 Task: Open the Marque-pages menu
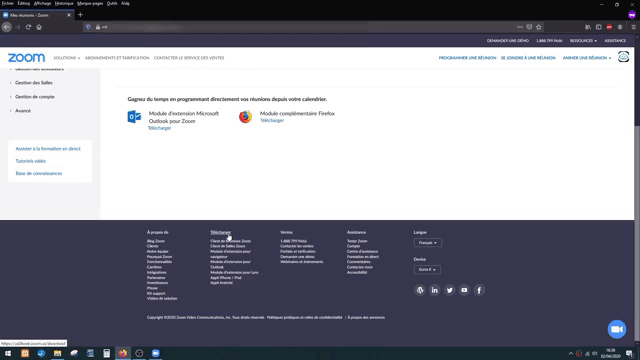click(90, 3)
